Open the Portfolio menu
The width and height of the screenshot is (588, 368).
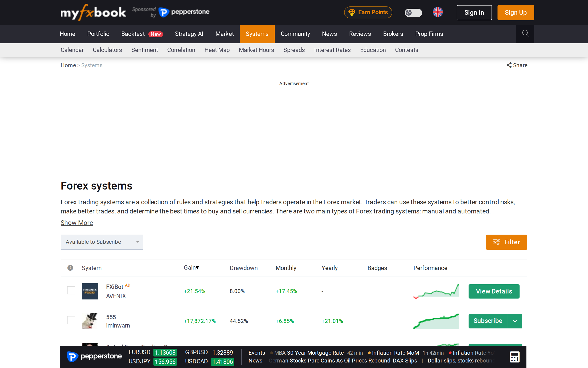click(x=98, y=34)
